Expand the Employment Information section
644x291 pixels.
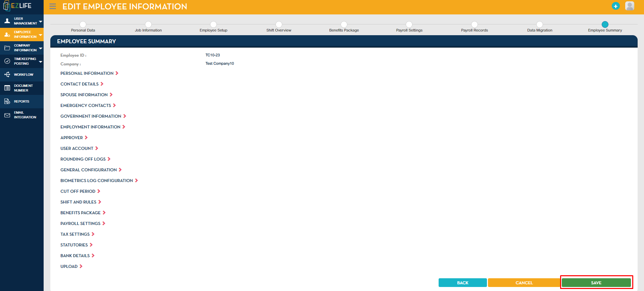point(93,127)
